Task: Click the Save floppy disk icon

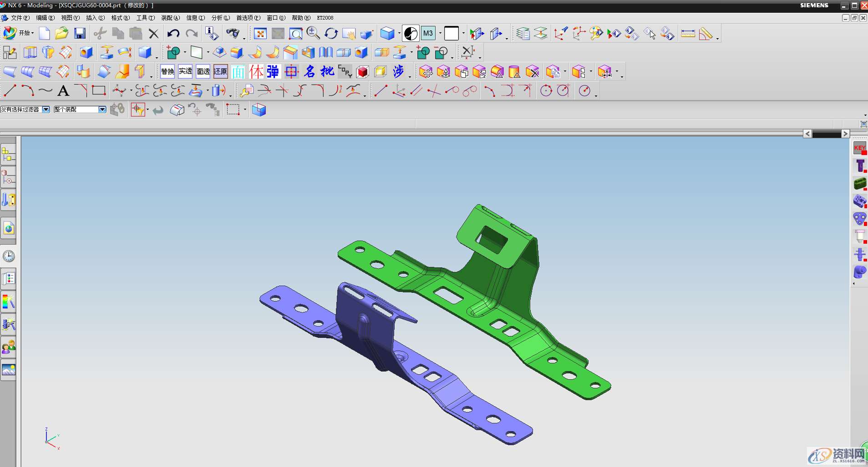Action: pos(80,34)
